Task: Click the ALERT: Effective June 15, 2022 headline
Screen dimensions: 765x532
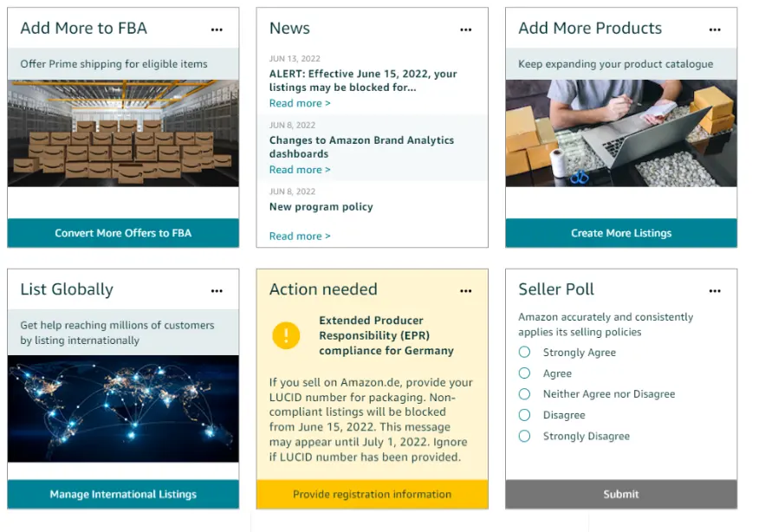Action: (363, 81)
